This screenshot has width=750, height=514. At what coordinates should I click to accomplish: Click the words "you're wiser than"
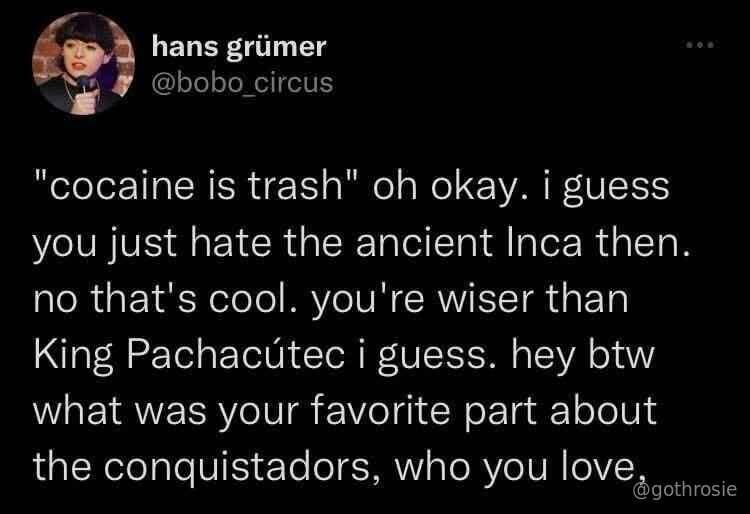tap(470, 299)
